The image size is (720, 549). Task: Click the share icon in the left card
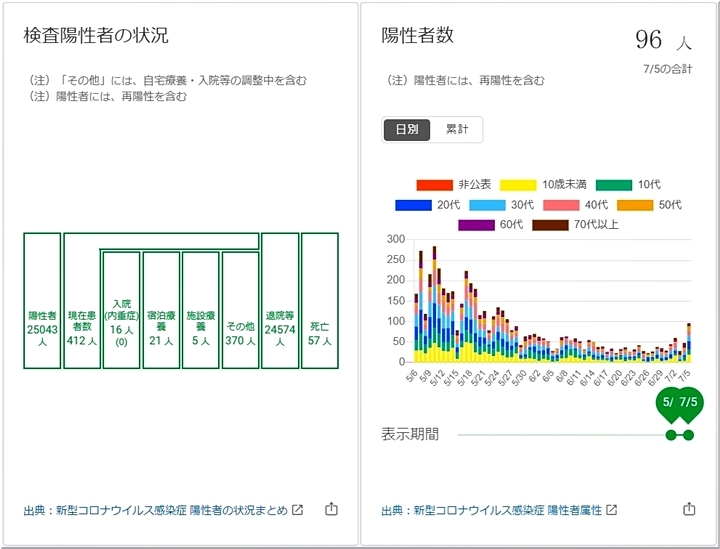(331, 509)
